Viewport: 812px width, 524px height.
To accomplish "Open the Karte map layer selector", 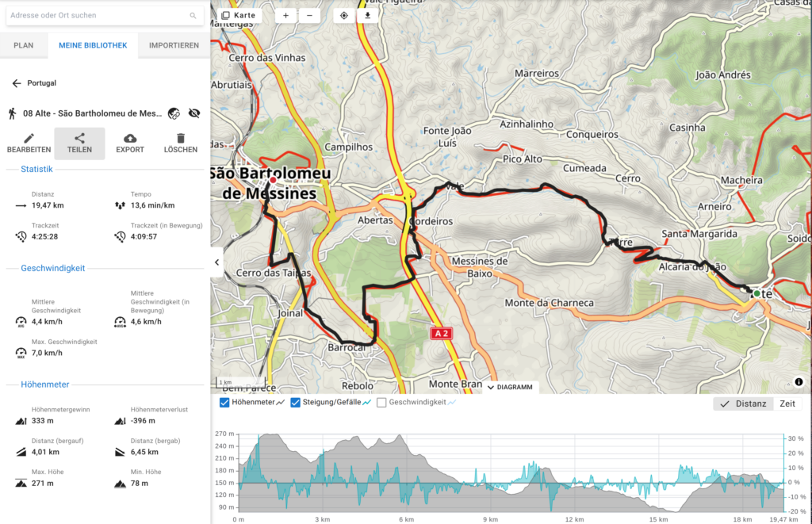I will coord(239,15).
